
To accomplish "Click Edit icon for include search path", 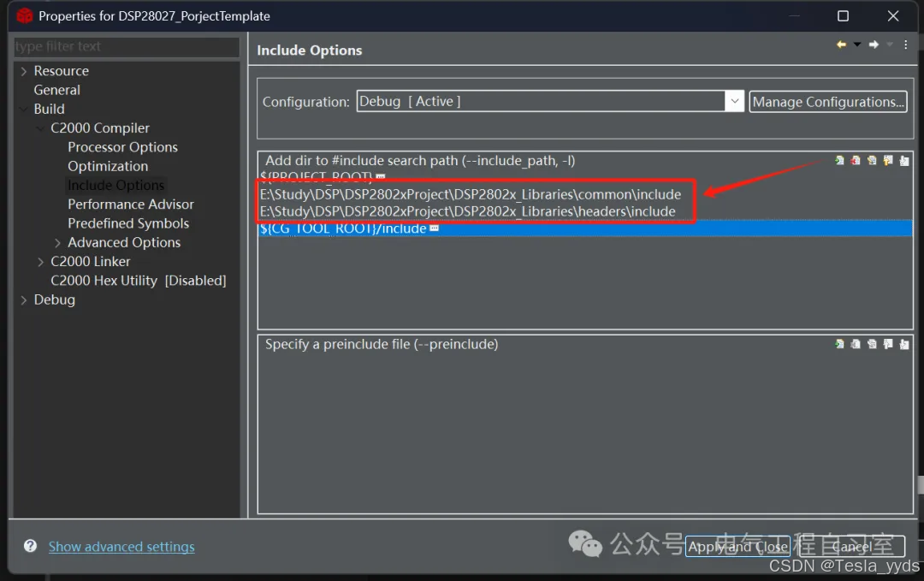I will click(872, 160).
